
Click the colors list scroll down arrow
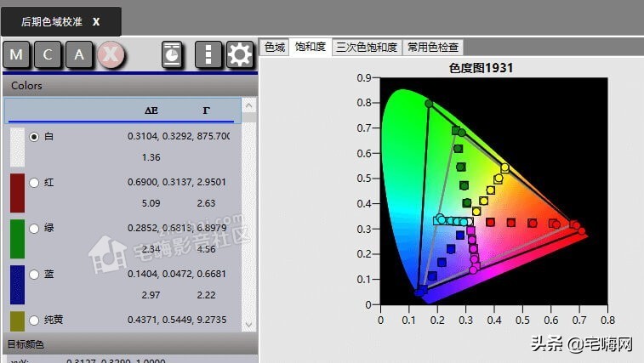249,325
